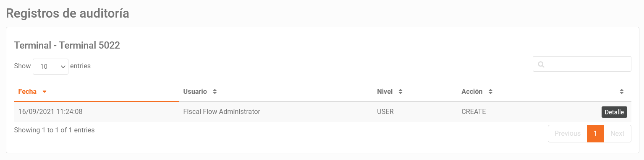Open the Show entries dropdown
The width and height of the screenshot is (644, 160).
pos(50,66)
